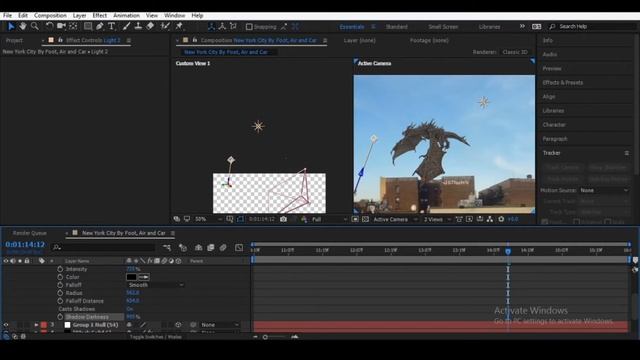The height and width of the screenshot is (360, 640).
Task: Click Toggle Switches / Modes button
Action: (156, 337)
